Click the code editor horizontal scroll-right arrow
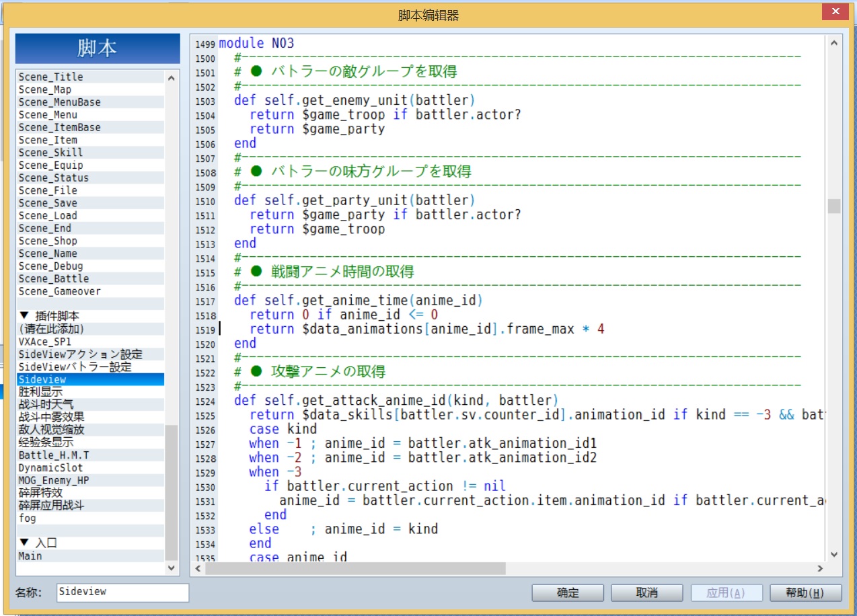 820,569
